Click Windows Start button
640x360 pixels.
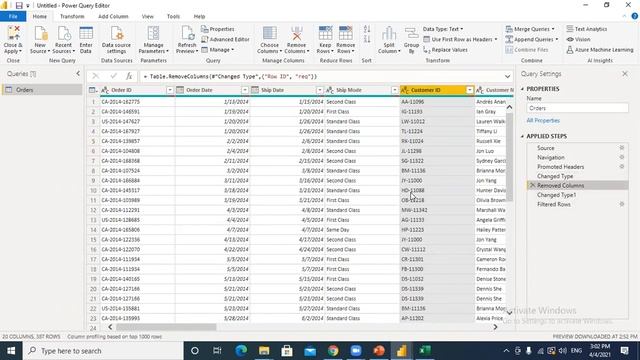pos(11,351)
